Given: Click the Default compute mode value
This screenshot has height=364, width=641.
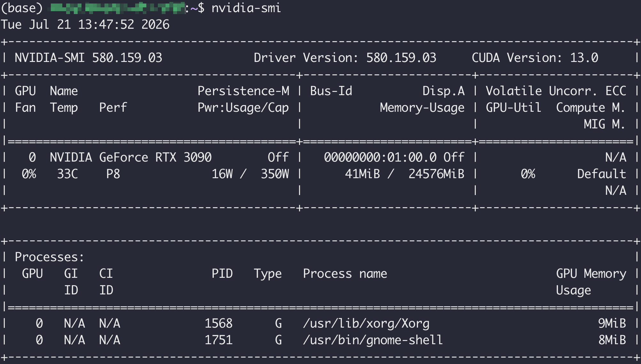Looking at the screenshot, I should click(601, 174).
